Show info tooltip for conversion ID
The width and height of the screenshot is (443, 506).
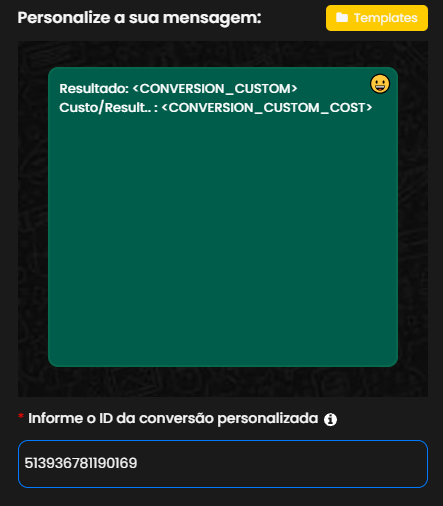[x=330, y=419]
